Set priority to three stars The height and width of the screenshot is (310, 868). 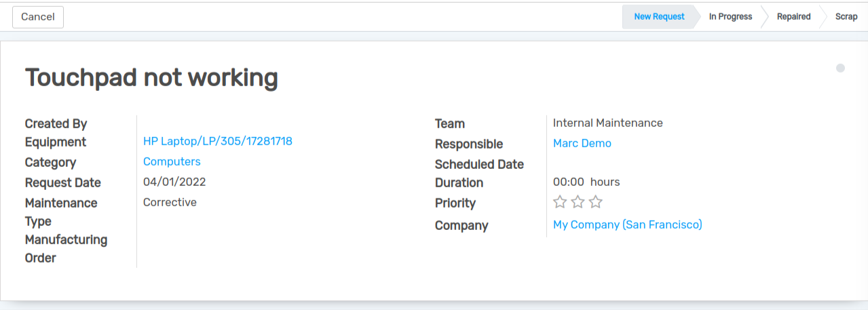(595, 202)
